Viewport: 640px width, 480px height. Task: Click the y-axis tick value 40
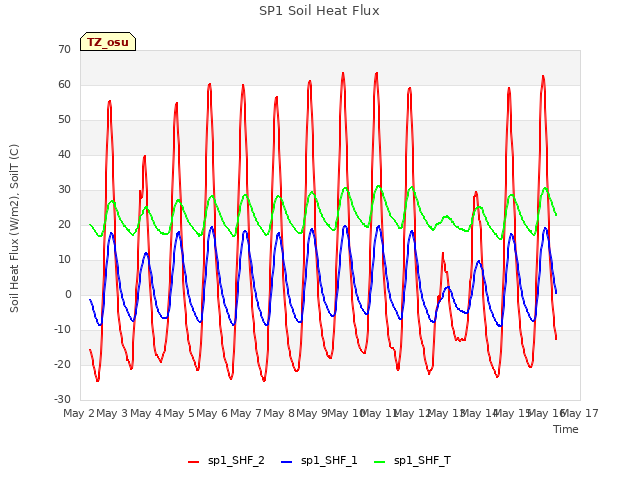(x=64, y=155)
